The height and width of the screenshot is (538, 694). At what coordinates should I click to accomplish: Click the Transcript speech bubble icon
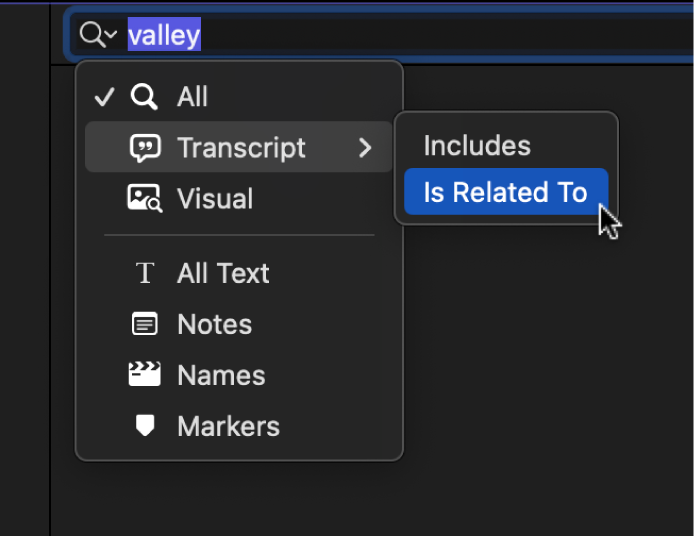[145, 148]
